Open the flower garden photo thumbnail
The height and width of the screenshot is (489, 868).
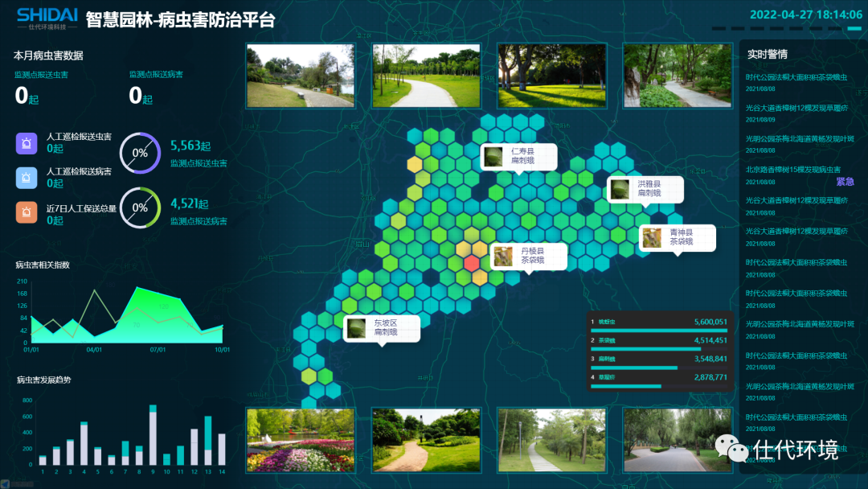(x=300, y=440)
